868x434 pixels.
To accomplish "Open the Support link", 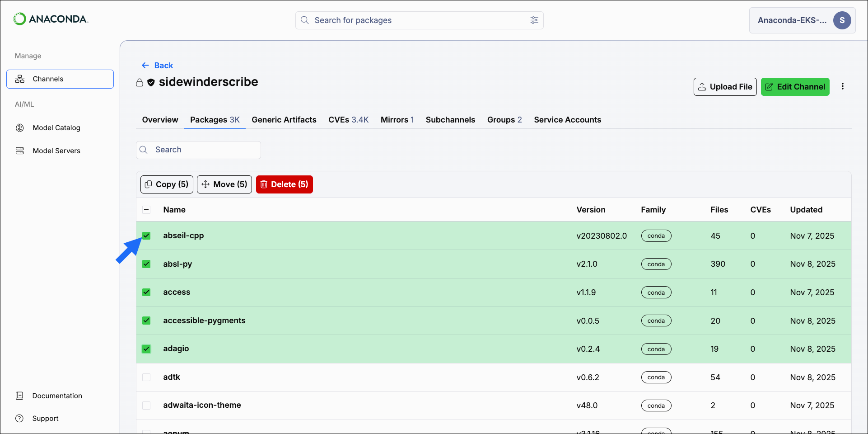I will [x=45, y=419].
